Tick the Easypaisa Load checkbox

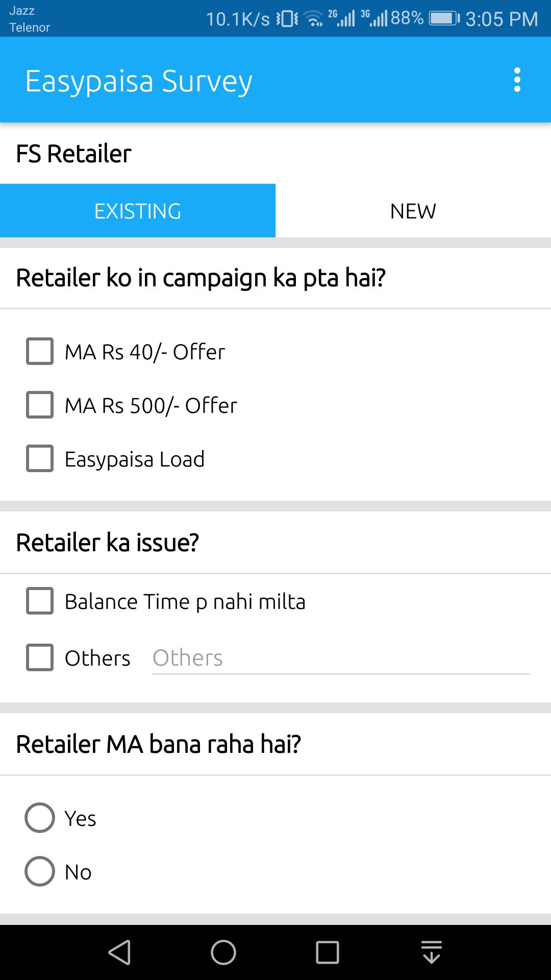point(40,458)
